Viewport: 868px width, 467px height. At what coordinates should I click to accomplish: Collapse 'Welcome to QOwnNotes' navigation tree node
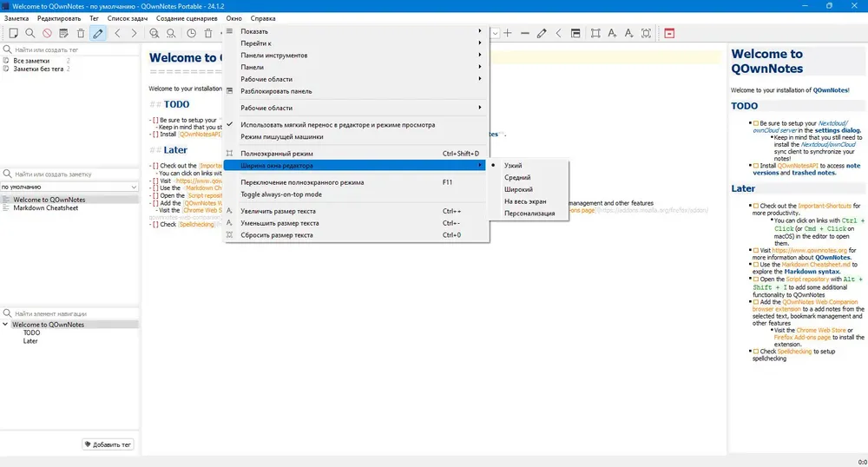pos(5,325)
